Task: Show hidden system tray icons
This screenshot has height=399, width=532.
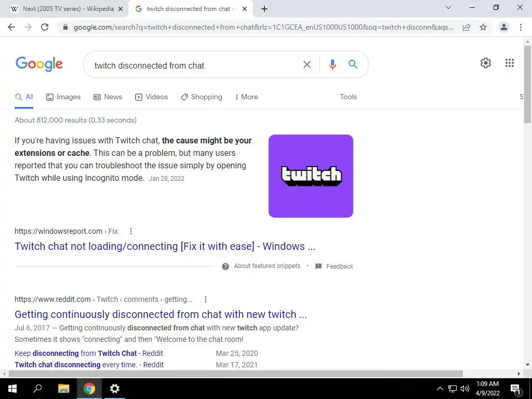Action: [440, 389]
